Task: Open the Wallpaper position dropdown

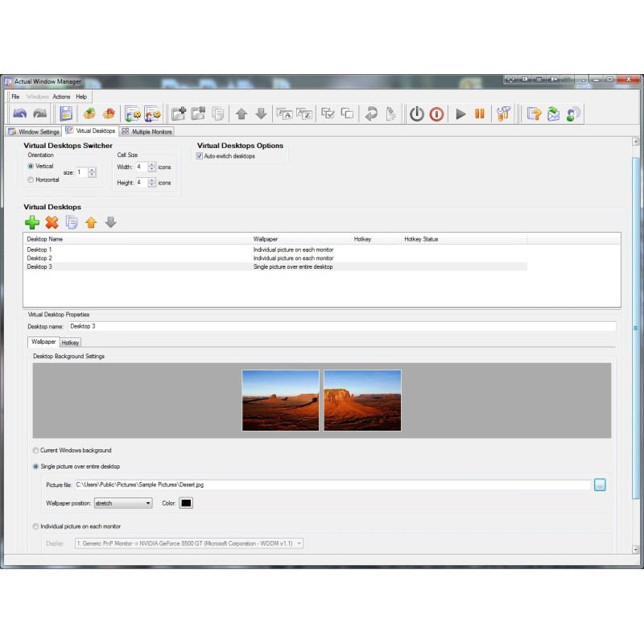Action: click(123, 503)
